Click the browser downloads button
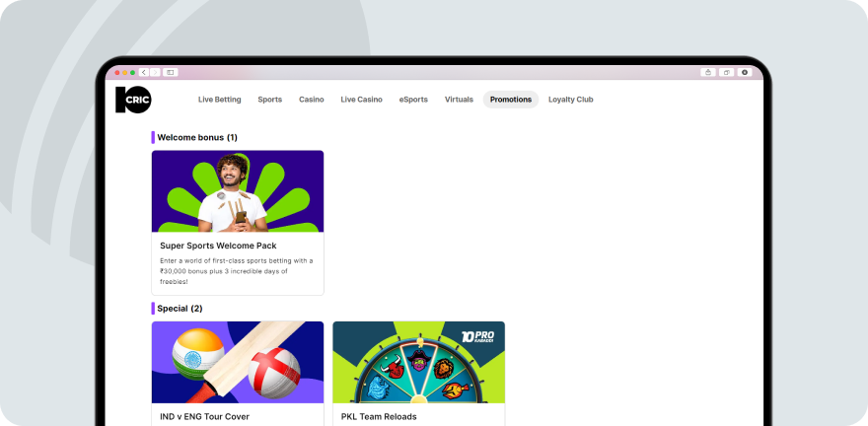The height and width of the screenshot is (426, 868). (x=745, y=72)
